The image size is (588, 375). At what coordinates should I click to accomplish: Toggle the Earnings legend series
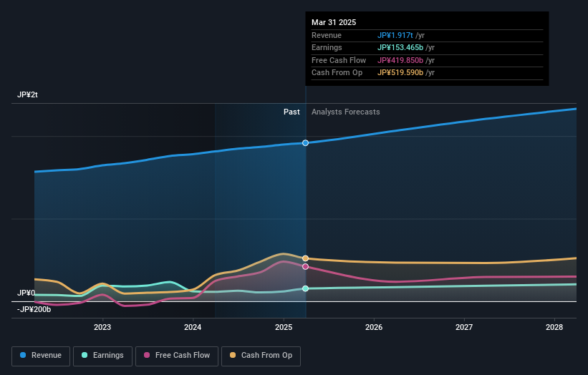coord(102,356)
